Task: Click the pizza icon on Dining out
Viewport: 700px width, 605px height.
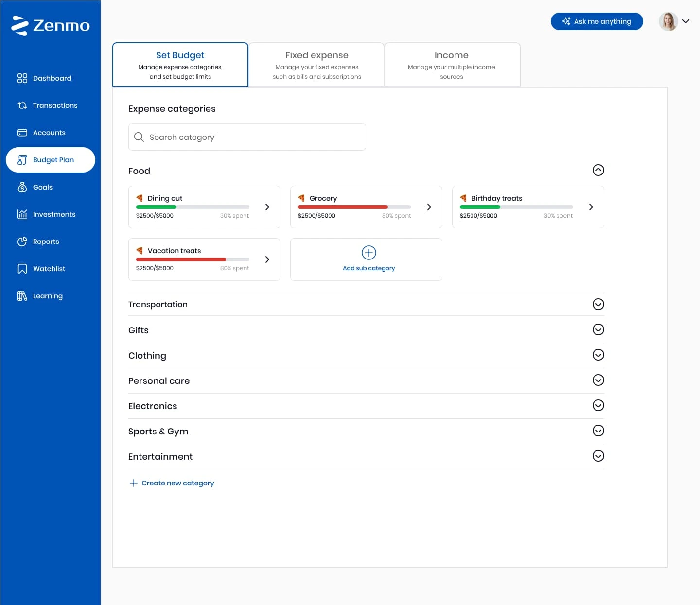Action: 140,198
